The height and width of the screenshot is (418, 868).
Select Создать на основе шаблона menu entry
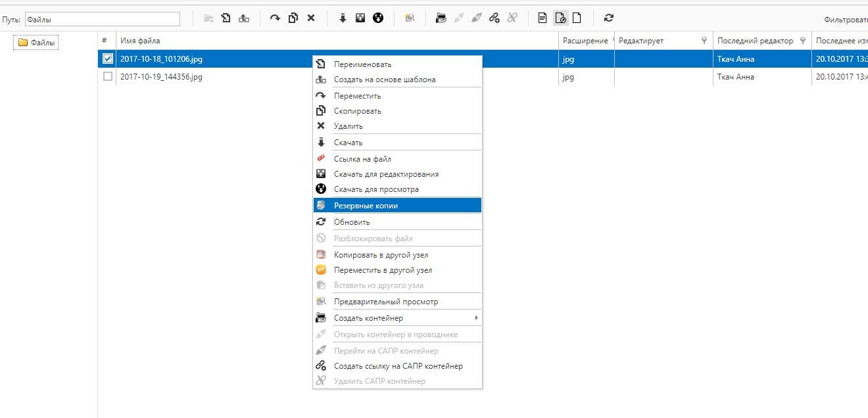(397, 80)
